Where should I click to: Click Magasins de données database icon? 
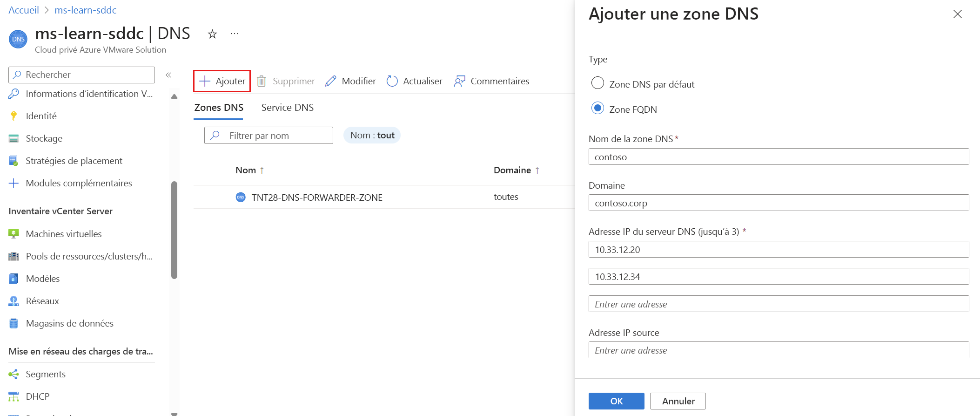click(x=14, y=323)
